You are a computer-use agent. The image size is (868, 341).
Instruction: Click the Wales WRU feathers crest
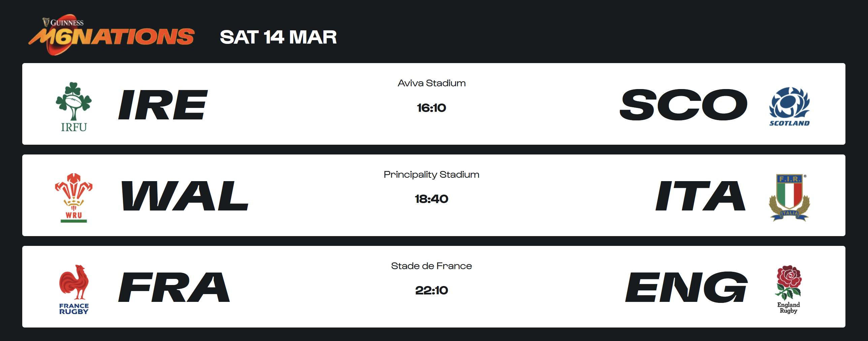point(74,197)
